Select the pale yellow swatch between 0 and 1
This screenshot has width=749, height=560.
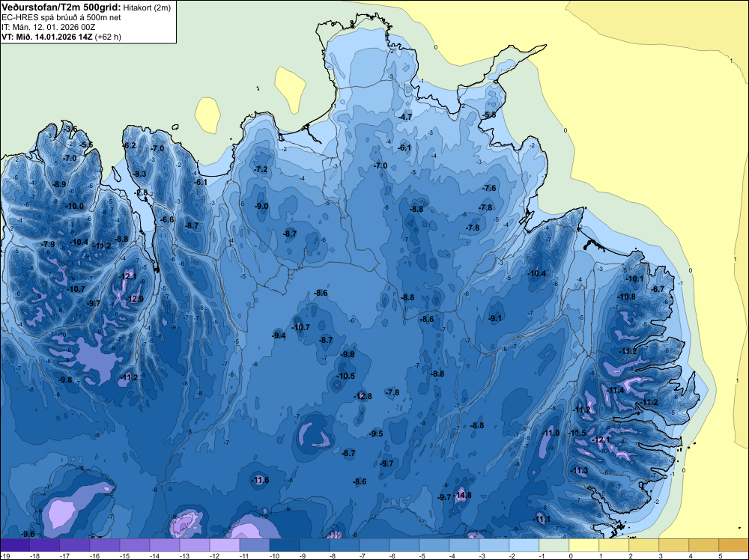584,545
